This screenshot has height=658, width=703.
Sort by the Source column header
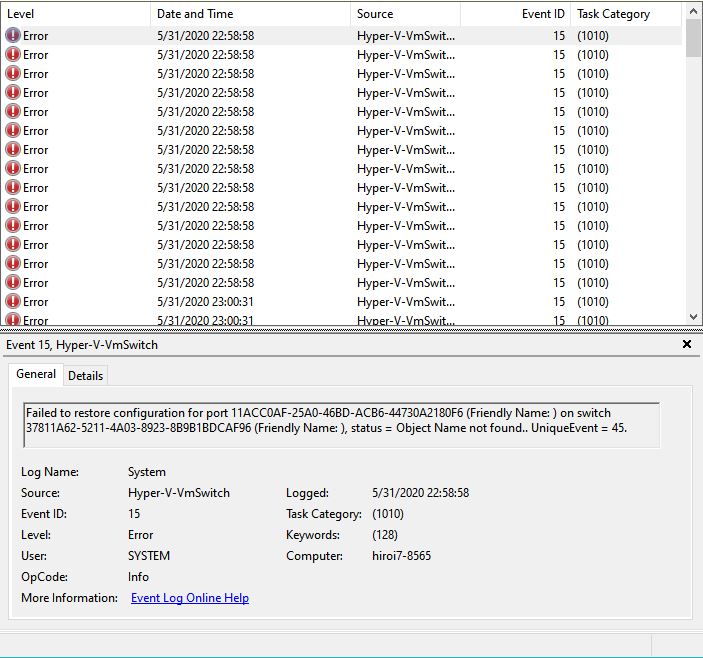pyautogui.click(x=405, y=14)
